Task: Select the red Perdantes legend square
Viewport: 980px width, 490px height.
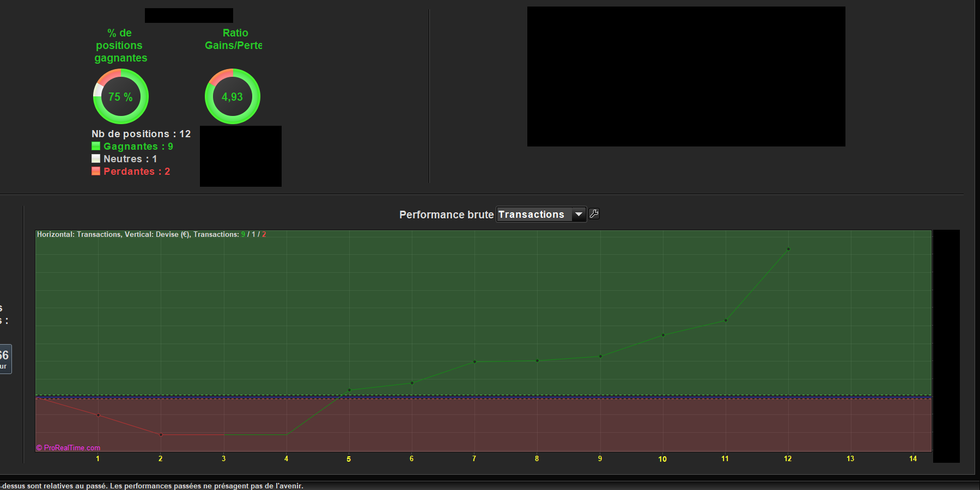Action: (96, 171)
